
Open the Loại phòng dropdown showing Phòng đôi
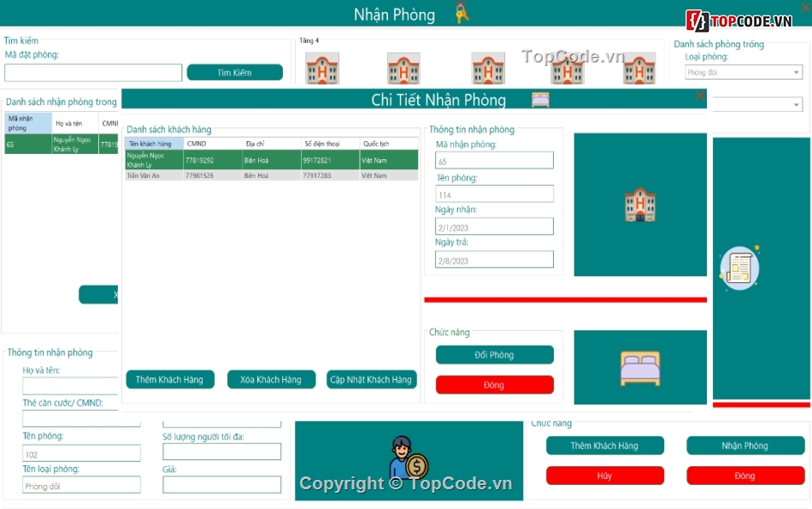coord(743,73)
